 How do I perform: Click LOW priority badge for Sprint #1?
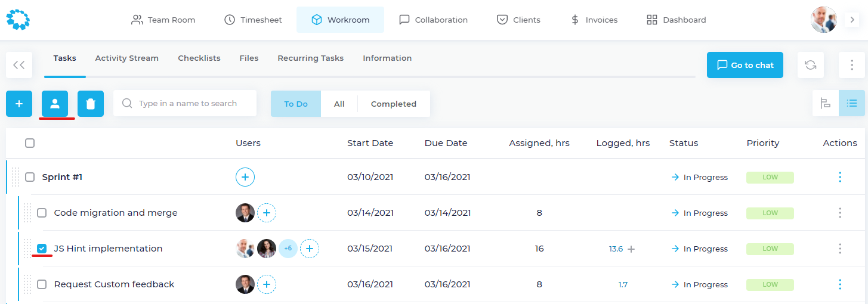(x=770, y=177)
